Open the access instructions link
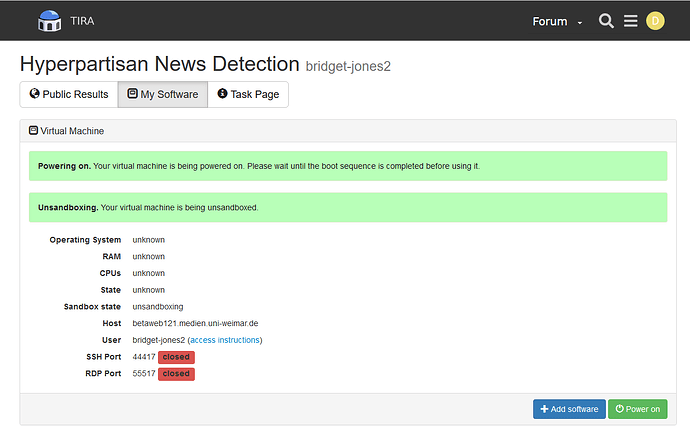Screen dimensions: 690x431 225,340
